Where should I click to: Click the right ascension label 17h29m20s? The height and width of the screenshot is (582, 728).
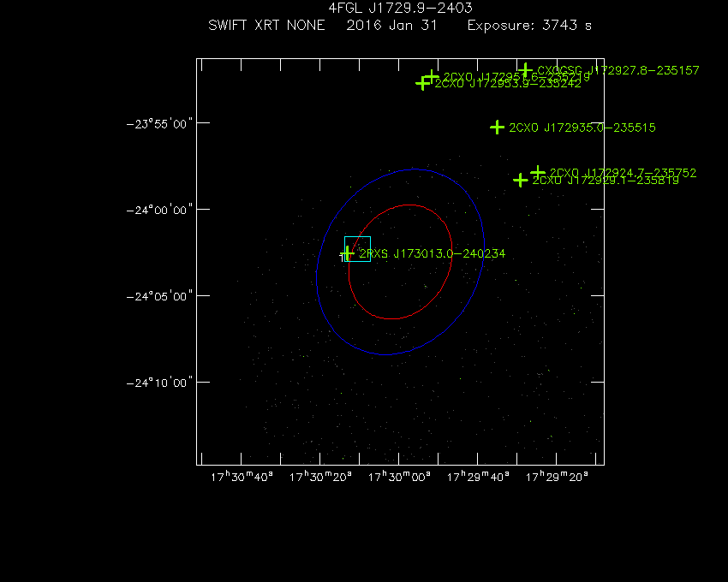point(557,477)
